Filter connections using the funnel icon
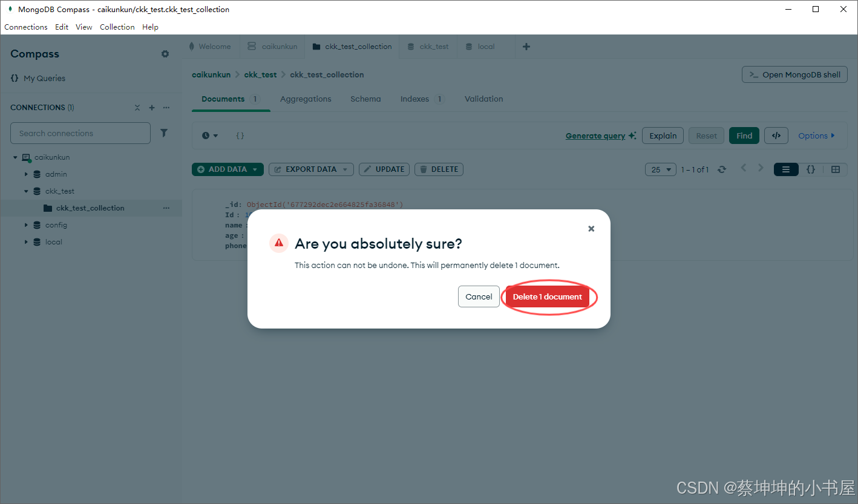The image size is (858, 504). [164, 133]
